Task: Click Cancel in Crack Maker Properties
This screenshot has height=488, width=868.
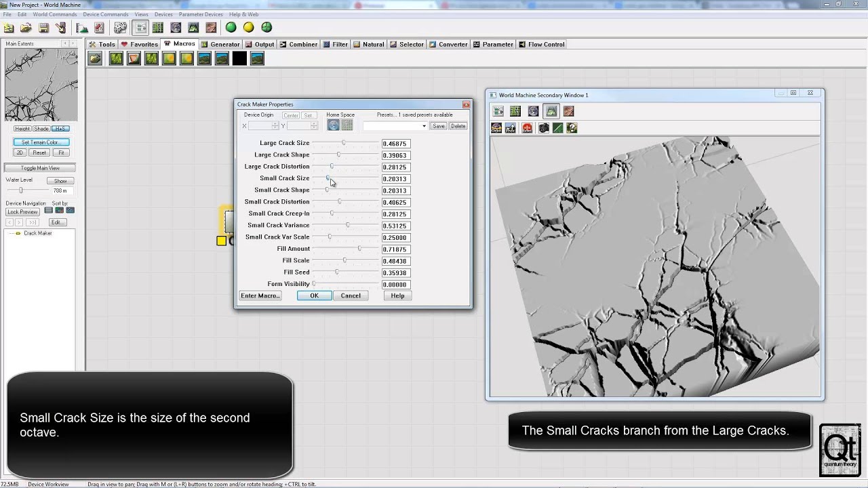Action: [x=351, y=296]
